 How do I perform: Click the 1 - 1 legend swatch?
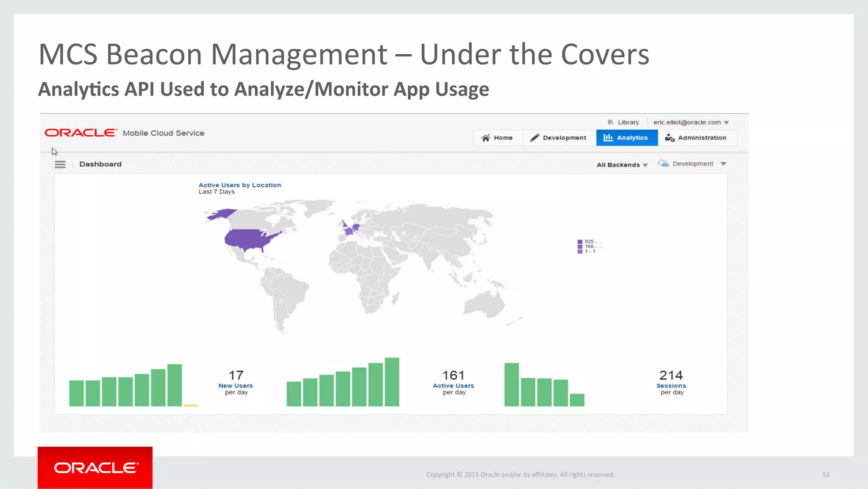[580, 251]
